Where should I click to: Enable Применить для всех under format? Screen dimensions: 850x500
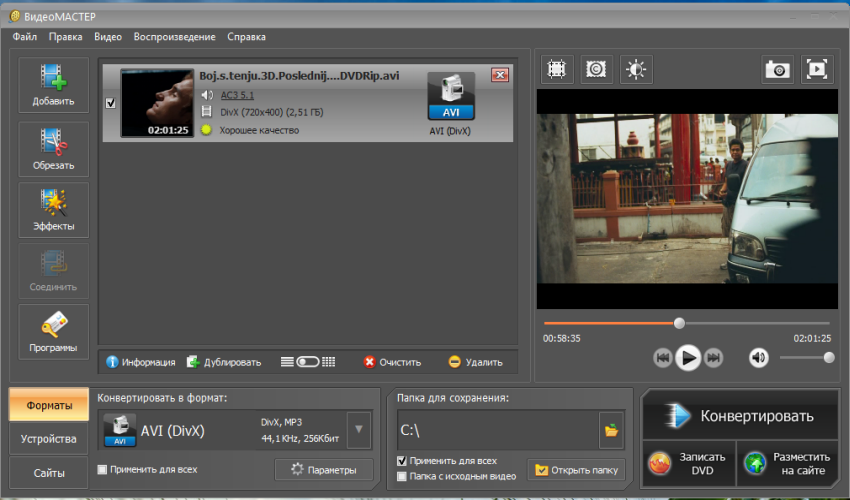[102, 470]
